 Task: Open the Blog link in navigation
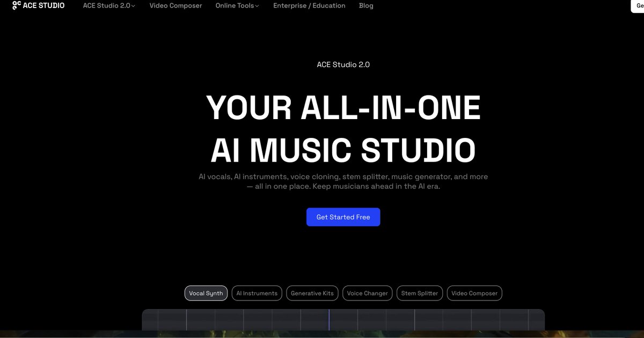pos(366,5)
